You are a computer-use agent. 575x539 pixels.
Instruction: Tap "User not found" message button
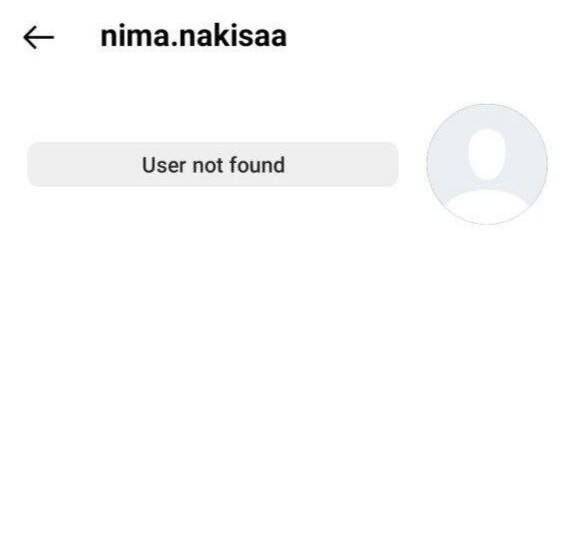coord(213,165)
